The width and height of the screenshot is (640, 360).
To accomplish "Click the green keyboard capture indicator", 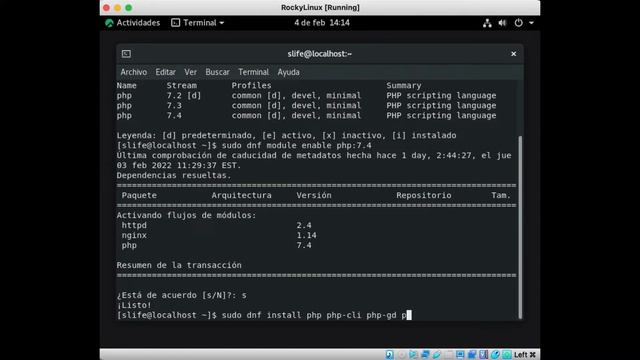I will pyautogui.click(x=507, y=355).
